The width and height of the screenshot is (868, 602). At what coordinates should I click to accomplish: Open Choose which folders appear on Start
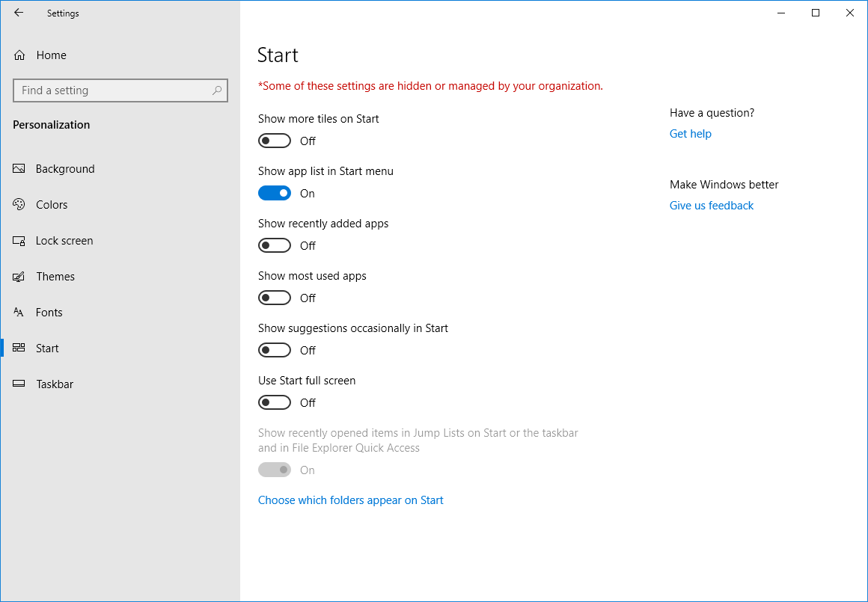[350, 500]
